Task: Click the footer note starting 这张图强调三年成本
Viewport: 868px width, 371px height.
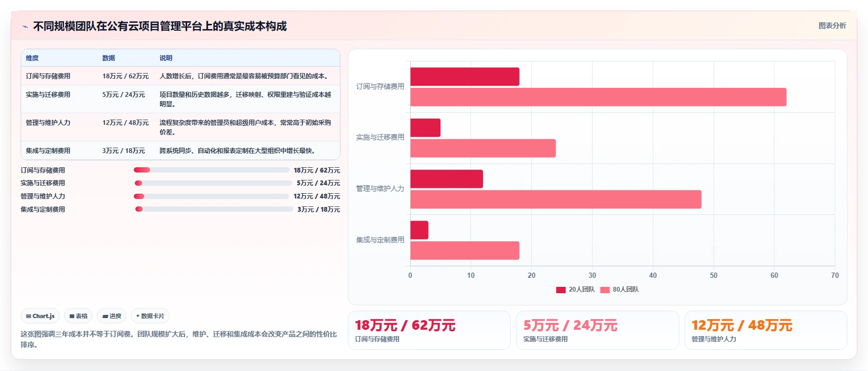Action: (179, 339)
